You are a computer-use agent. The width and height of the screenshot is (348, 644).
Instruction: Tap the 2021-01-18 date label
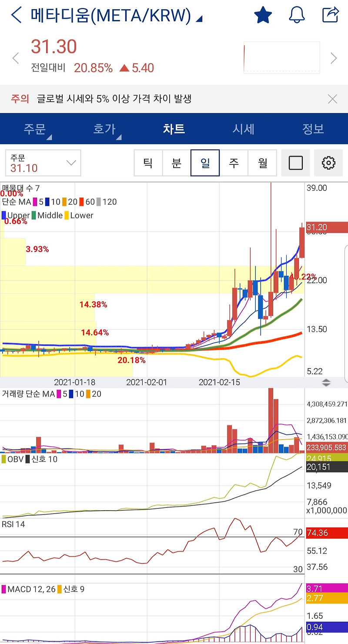click(74, 382)
